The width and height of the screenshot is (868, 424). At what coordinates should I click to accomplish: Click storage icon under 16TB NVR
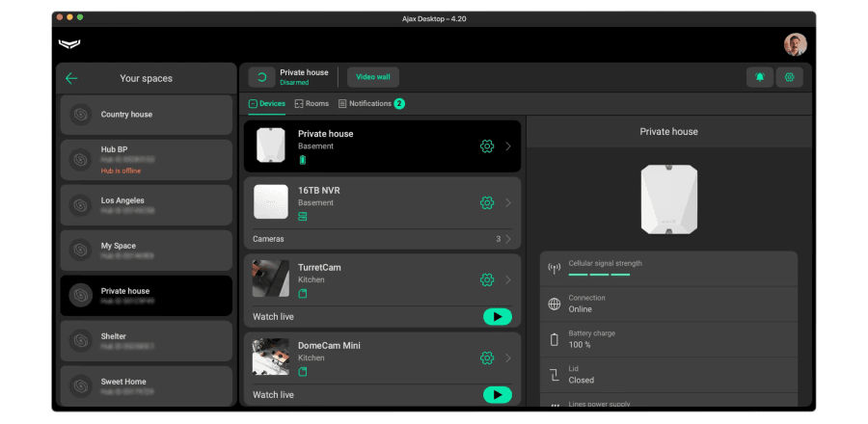click(302, 217)
